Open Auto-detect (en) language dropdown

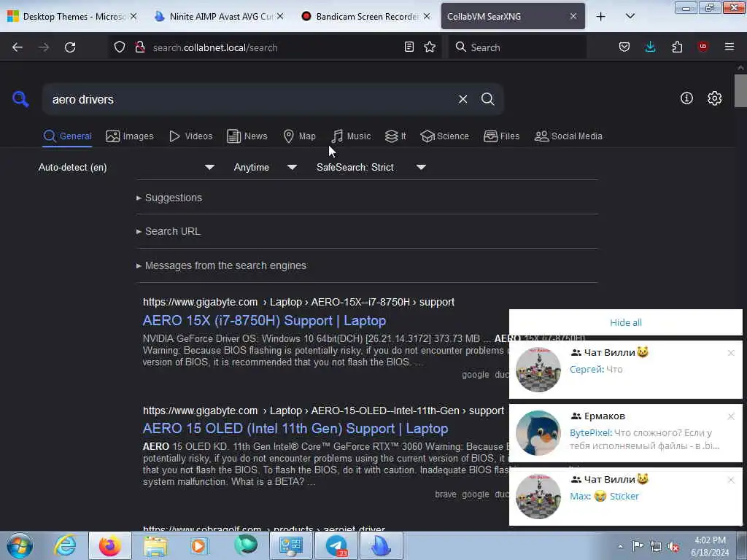(x=126, y=167)
